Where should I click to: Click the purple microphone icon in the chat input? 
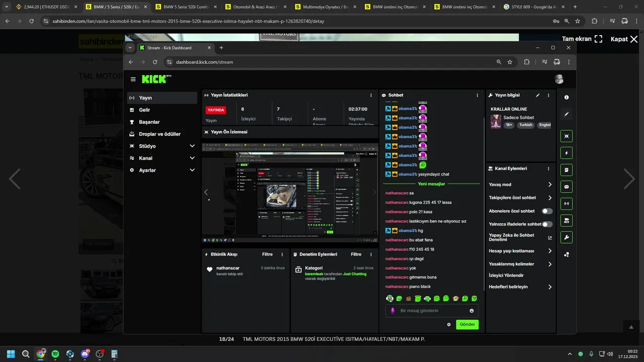point(393,311)
